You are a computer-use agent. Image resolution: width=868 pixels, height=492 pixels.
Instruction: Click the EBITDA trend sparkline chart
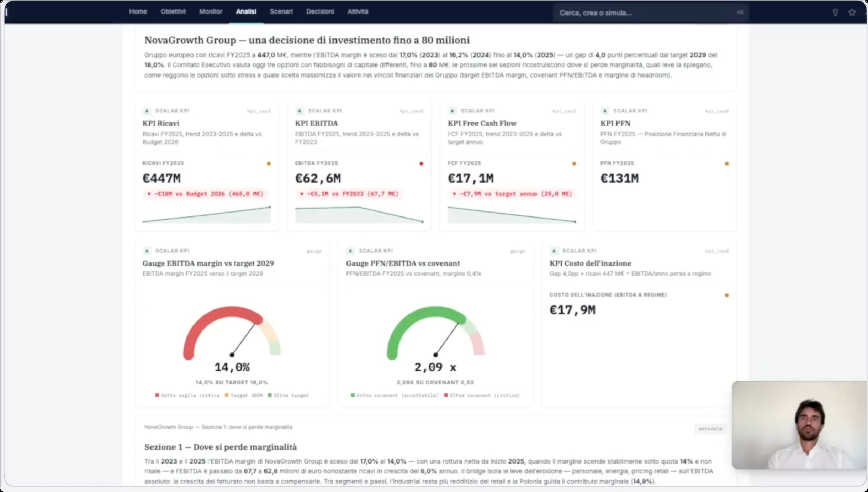click(x=359, y=215)
